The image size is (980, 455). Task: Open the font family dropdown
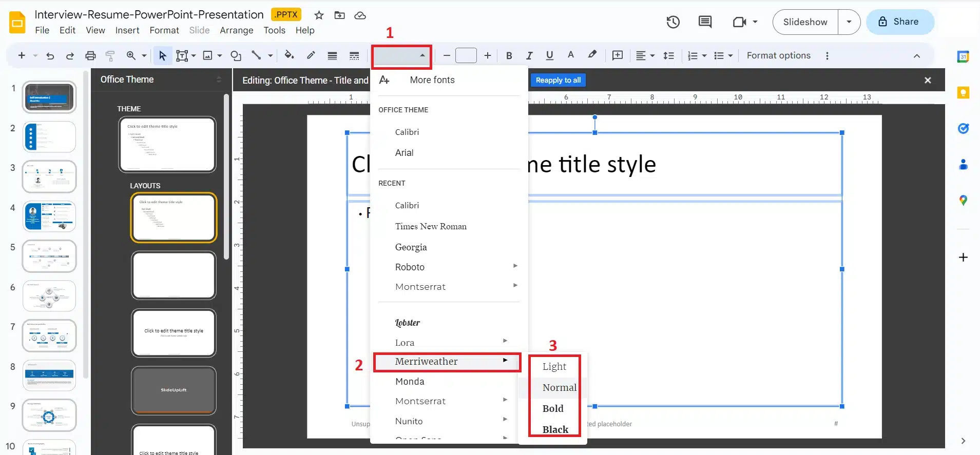401,56
